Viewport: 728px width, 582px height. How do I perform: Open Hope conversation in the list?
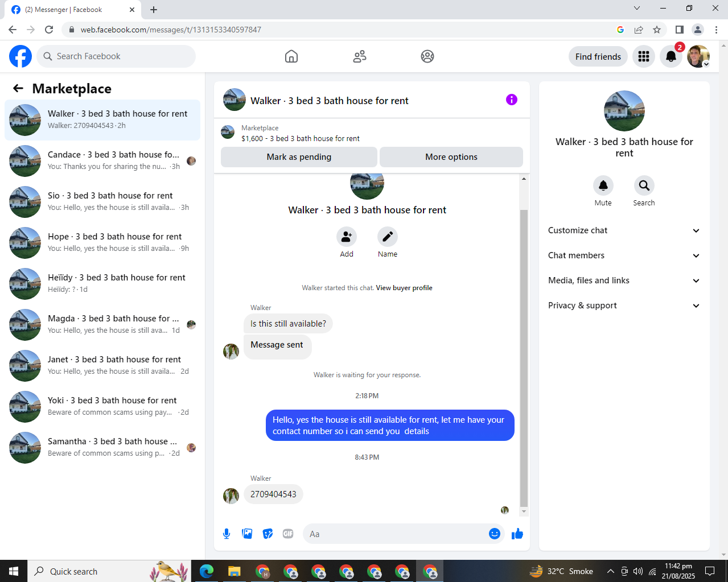pyautogui.click(x=102, y=243)
